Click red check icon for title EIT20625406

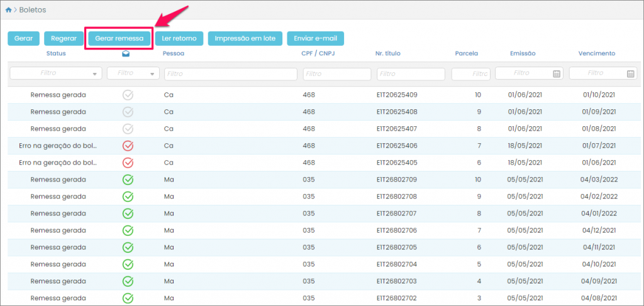[128, 146]
